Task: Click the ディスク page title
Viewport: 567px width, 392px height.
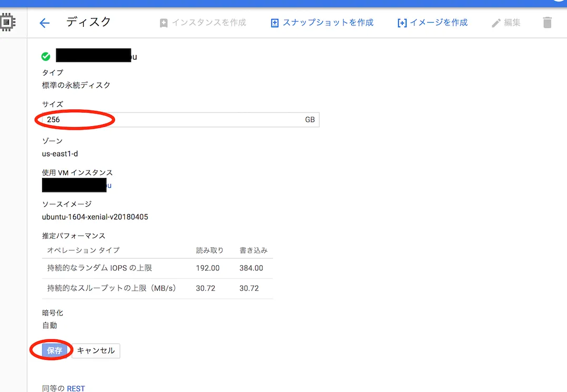Action: coord(88,22)
